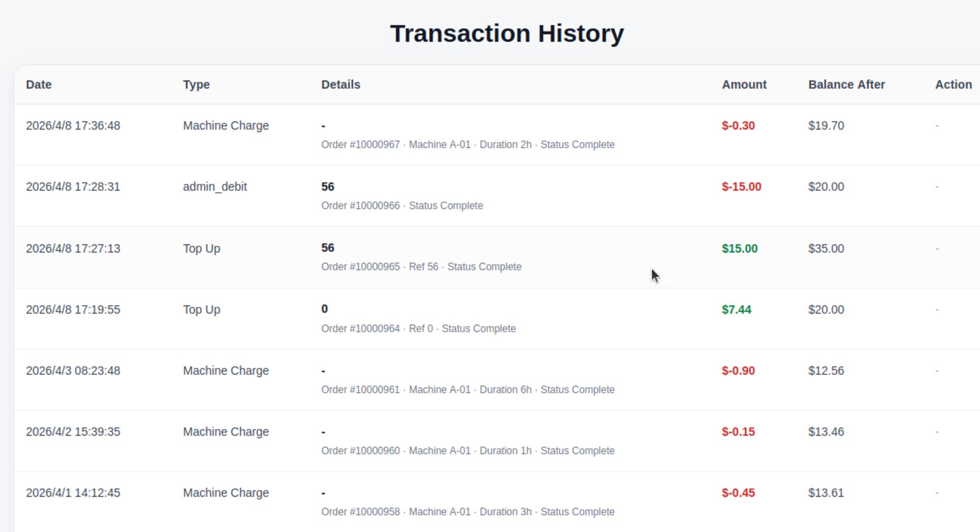Click the Transaction History page title
This screenshot has width=980, height=532.
click(506, 34)
